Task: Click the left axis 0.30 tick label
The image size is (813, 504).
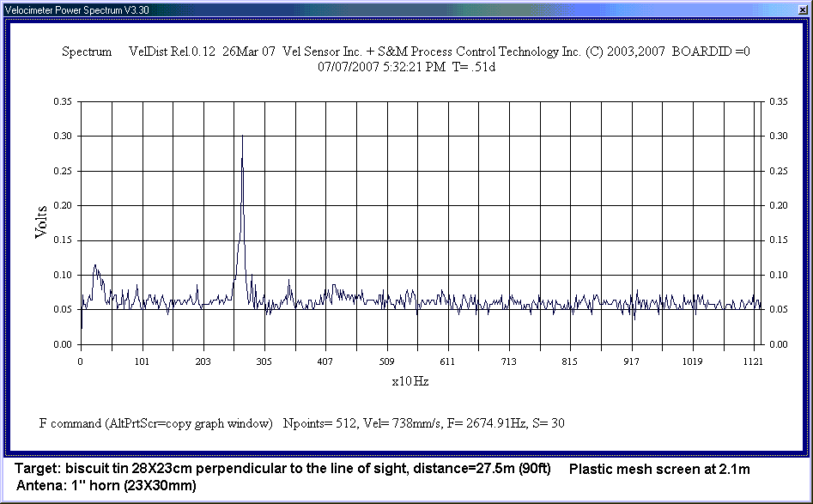Action: (x=63, y=137)
